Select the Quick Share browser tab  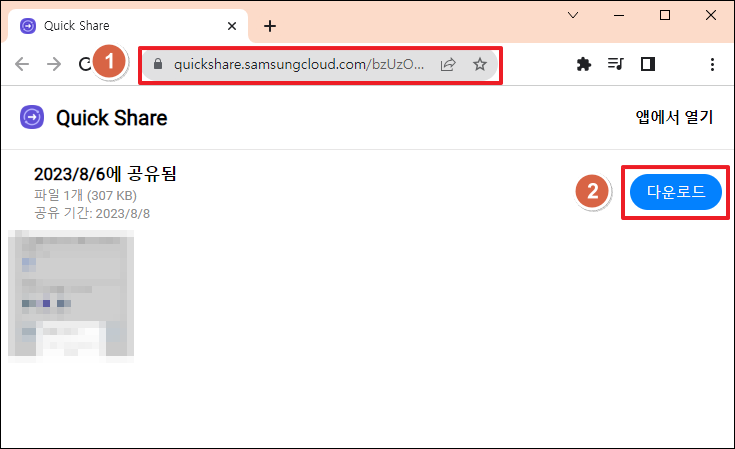click(128, 26)
